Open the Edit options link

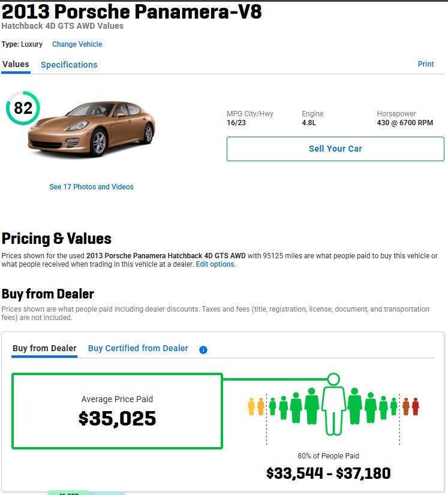point(215,264)
